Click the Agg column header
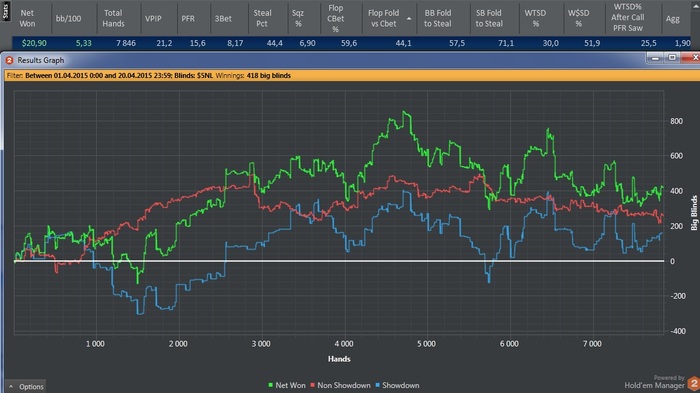700x393 pixels. (672, 19)
